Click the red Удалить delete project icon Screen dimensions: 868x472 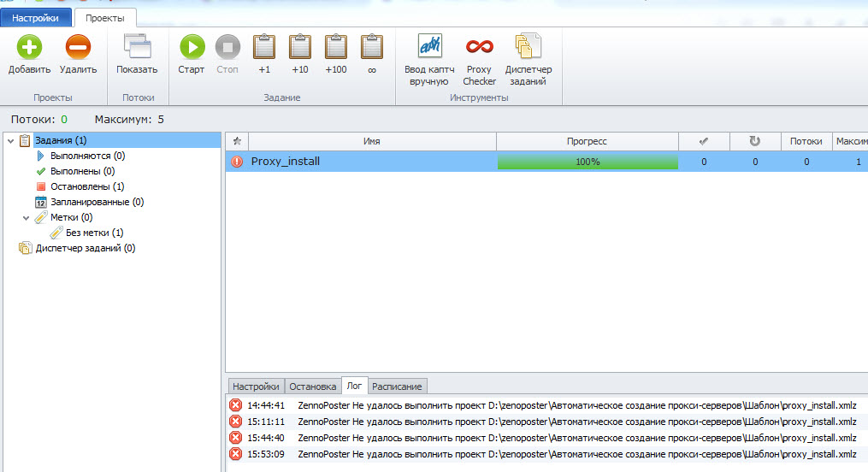pyautogui.click(x=78, y=47)
